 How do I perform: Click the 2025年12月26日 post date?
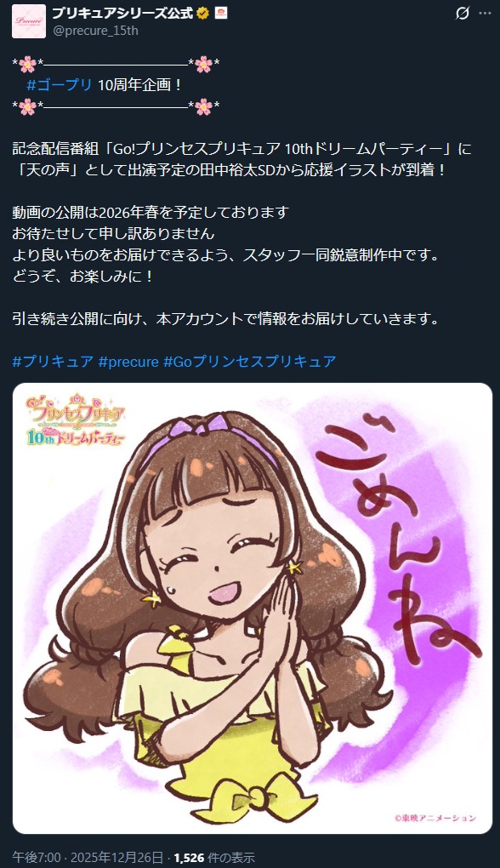tap(116, 858)
